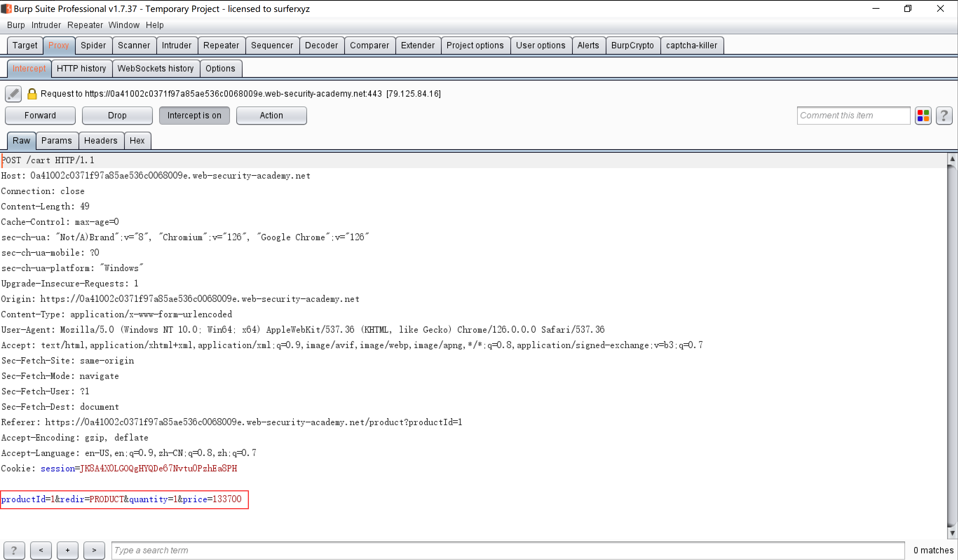Switch to the Params view tab
958x560 pixels.
pos(57,140)
